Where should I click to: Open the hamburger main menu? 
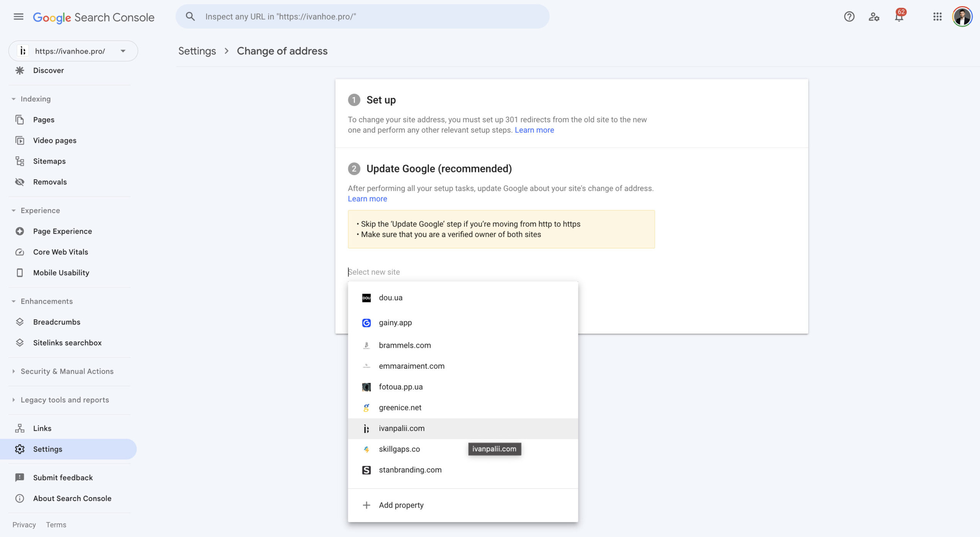point(18,17)
